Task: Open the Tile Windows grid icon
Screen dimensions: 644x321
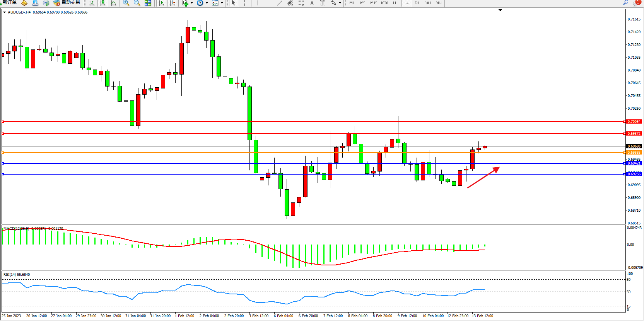Action: [x=148, y=3]
